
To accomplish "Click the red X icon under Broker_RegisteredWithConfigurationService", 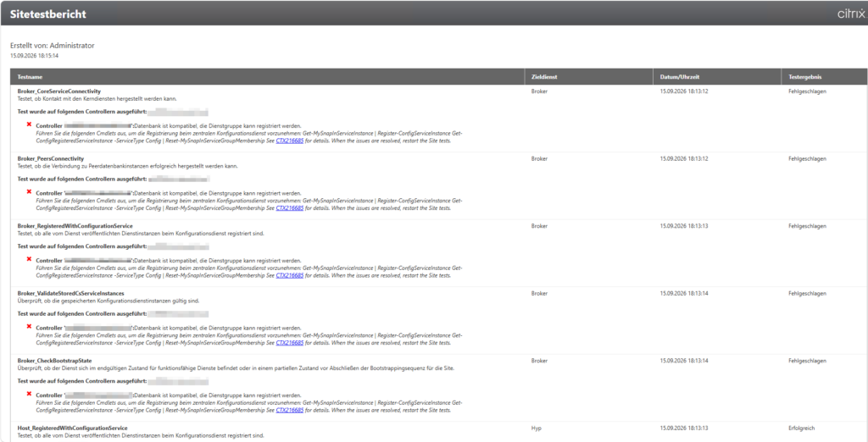I will 29,259.
